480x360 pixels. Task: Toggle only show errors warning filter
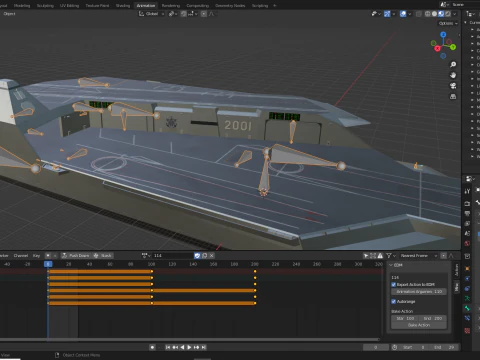380,256
